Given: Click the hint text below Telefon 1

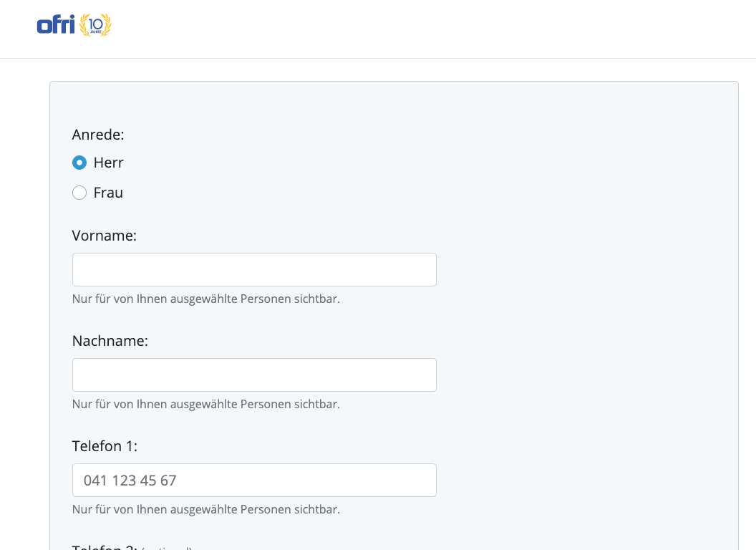Looking at the screenshot, I should [206, 509].
